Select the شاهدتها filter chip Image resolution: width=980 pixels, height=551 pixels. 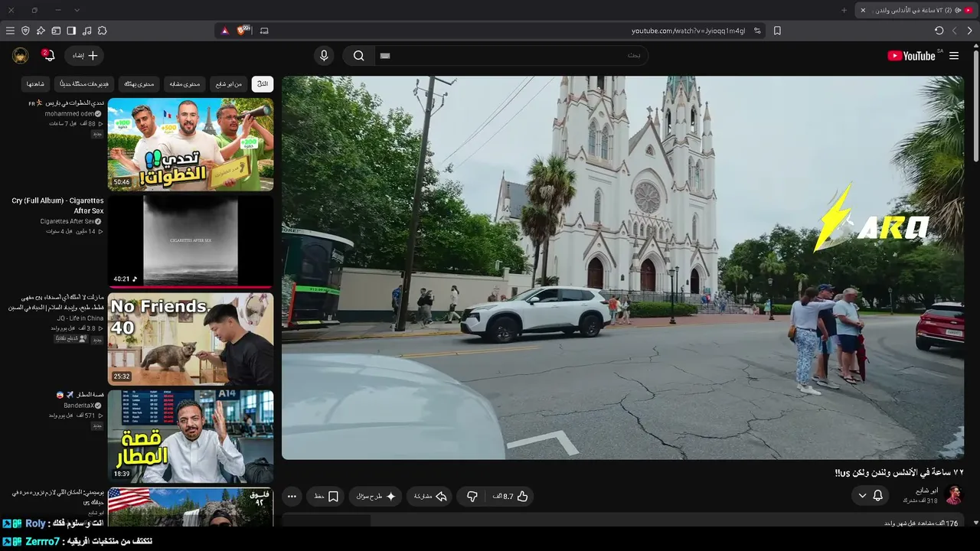coord(36,83)
